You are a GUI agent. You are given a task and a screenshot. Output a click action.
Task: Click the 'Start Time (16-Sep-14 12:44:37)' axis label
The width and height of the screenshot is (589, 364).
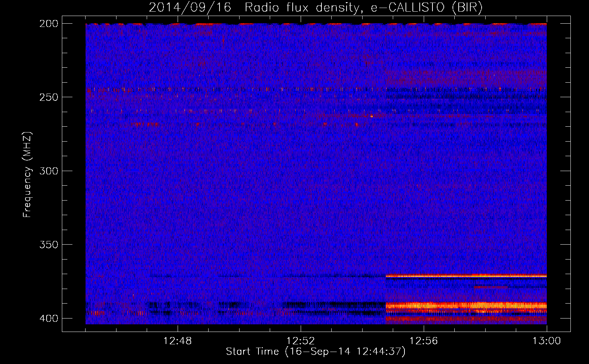tap(316, 352)
